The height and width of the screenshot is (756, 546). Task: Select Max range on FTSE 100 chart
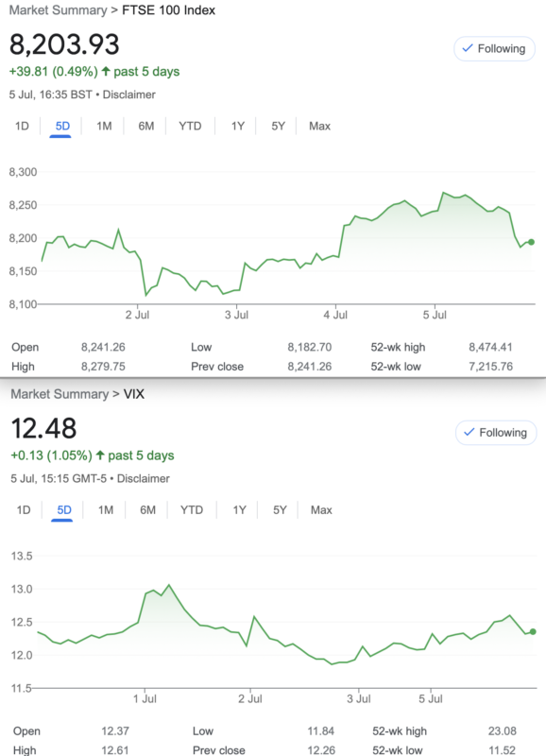click(x=319, y=127)
